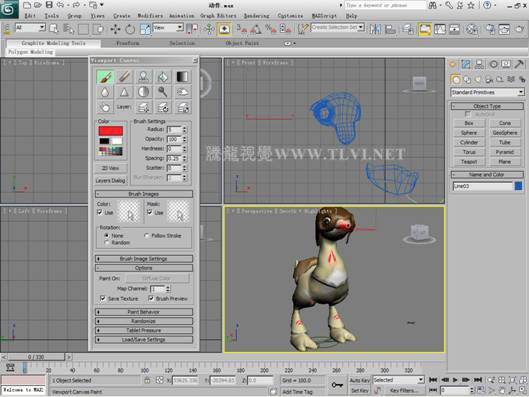Select the Paint brush tool in Viewport Canvas

(x=105, y=77)
